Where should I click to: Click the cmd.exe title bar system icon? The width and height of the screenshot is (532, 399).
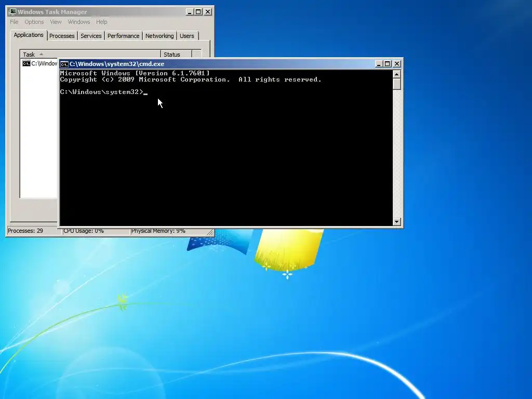tap(64, 64)
